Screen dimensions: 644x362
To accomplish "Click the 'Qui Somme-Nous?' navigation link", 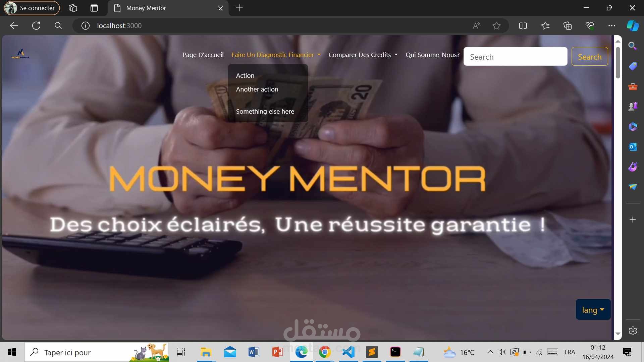I will (433, 54).
